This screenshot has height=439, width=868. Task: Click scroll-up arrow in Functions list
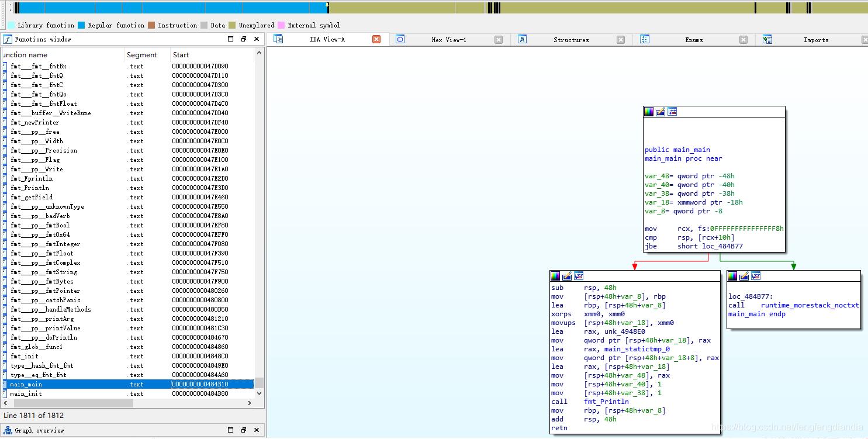[x=259, y=53]
